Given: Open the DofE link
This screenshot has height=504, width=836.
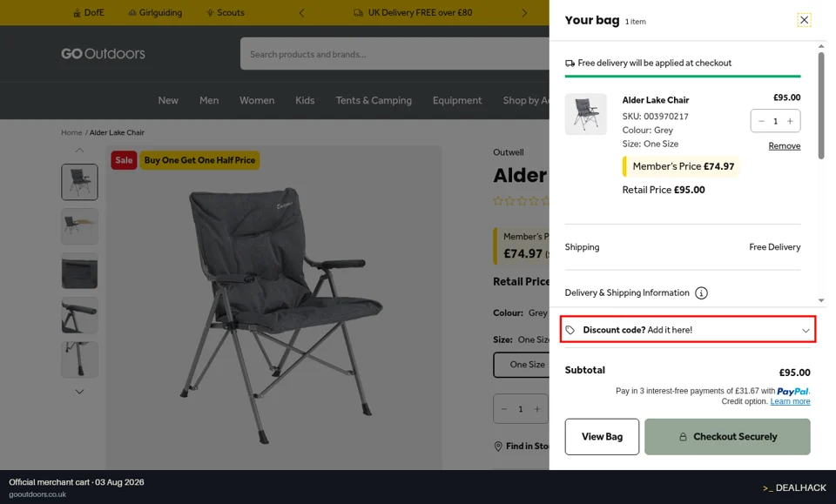Looking at the screenshot, I should [x=89, y=12].
